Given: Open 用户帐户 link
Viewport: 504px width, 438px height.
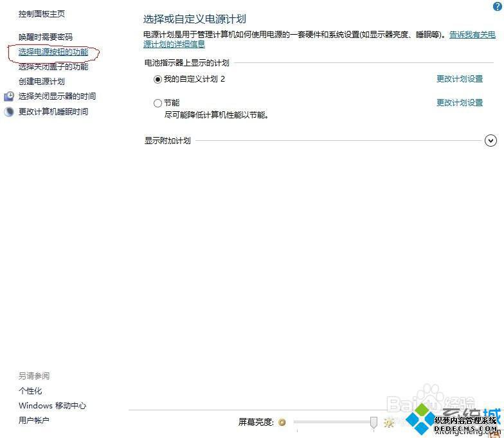Looking at the screenshot, I should click(34, 420).
